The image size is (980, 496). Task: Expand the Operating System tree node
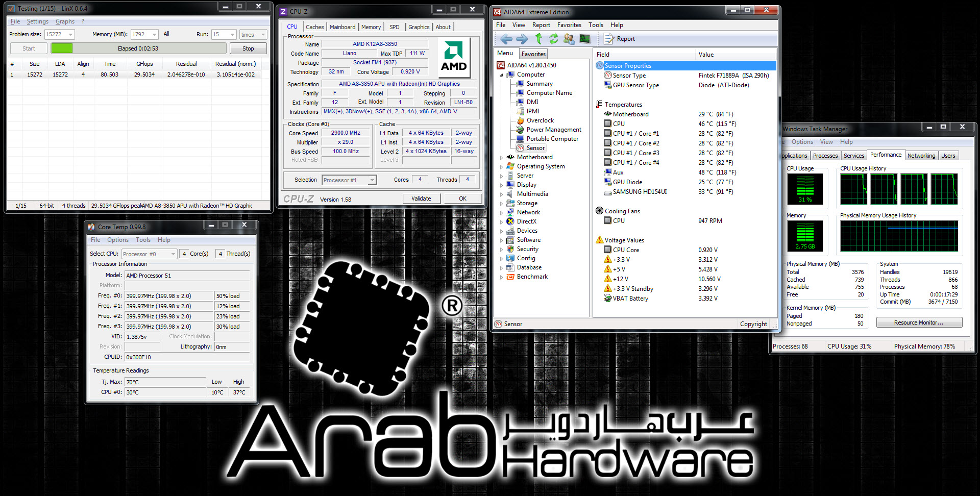coord(501,166)
